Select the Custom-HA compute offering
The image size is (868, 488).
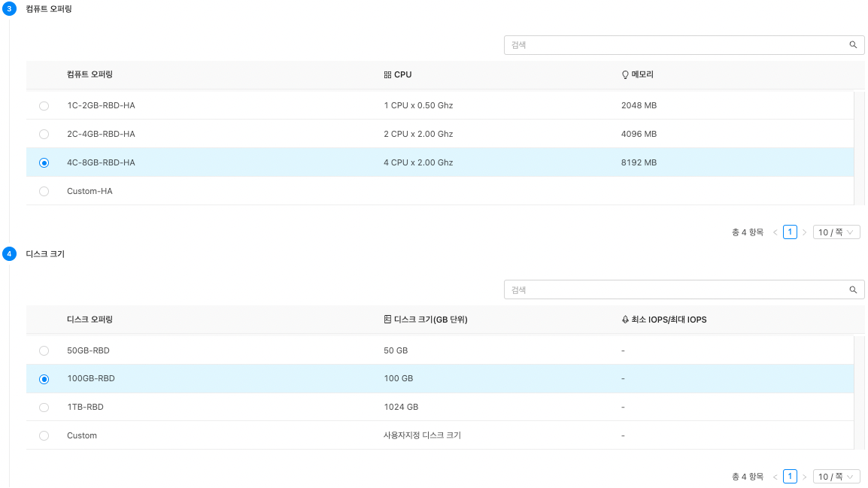pyautogui.click(x=44, y=192)
